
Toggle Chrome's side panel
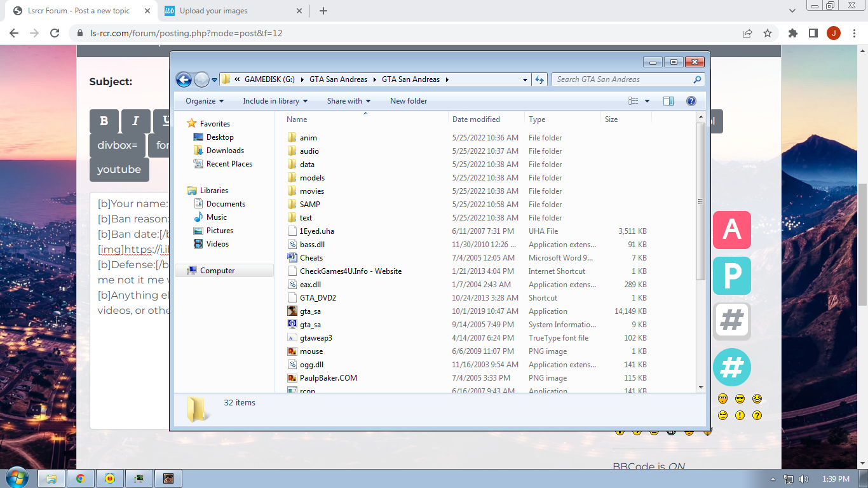pyautogui.click(x=813, y=33)
